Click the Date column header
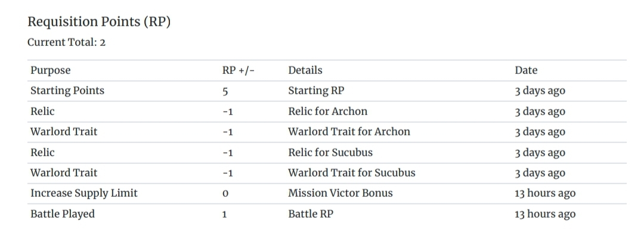This screenshot has width=644, height=245. (x=526, y=70)
